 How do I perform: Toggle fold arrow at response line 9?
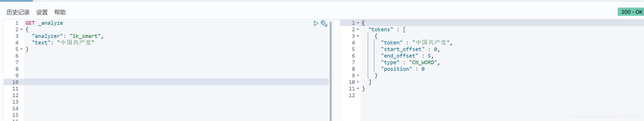pyautogui.click(x=358, y=75)
